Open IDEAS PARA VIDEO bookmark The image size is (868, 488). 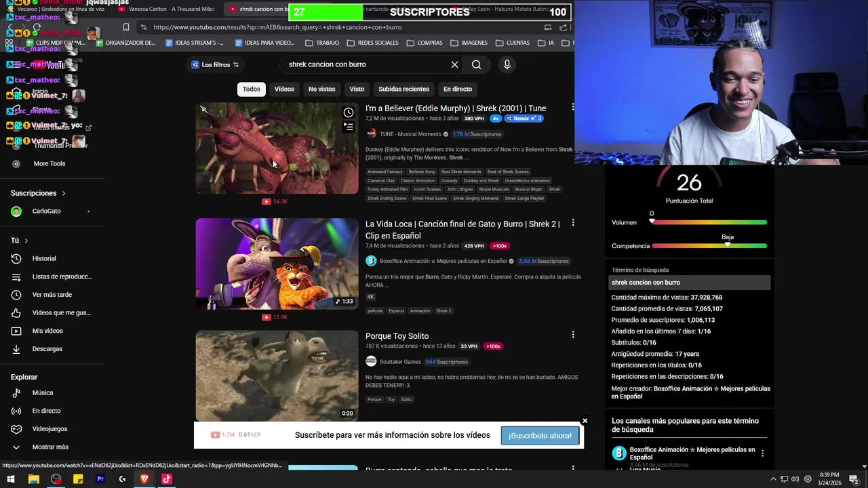click(x=264, y=43)
